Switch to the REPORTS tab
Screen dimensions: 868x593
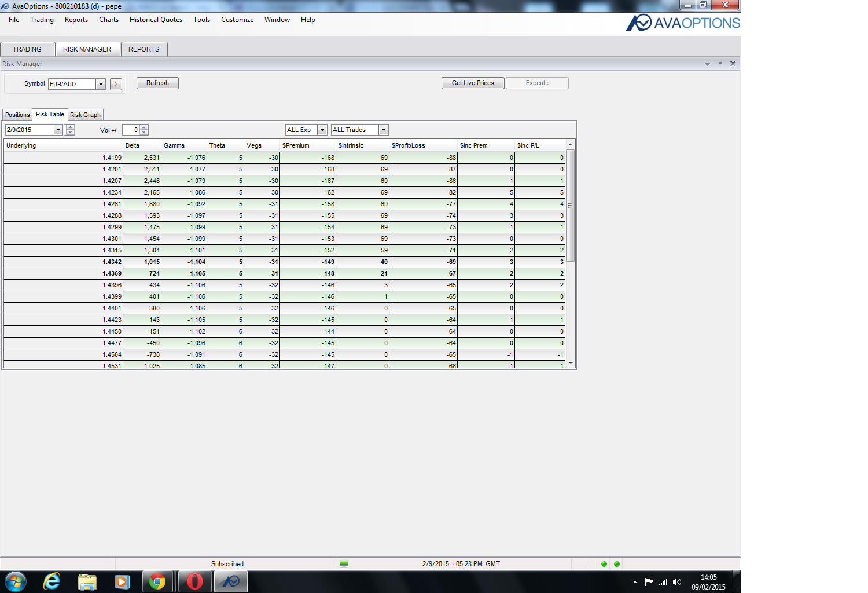tap(144, 49)
